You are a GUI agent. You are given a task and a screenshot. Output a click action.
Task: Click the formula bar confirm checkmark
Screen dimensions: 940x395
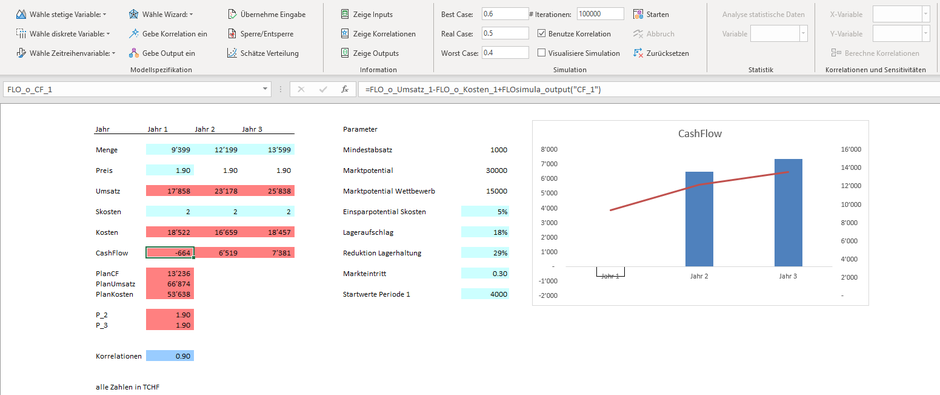[x=323, y=89]
